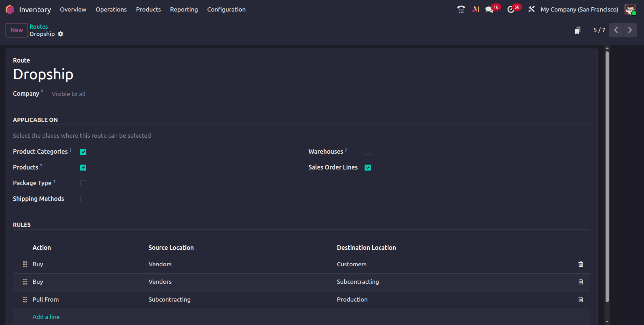644x325 pixels.
Task: Open the Reporting menu
Action: (x=184, y=9)
